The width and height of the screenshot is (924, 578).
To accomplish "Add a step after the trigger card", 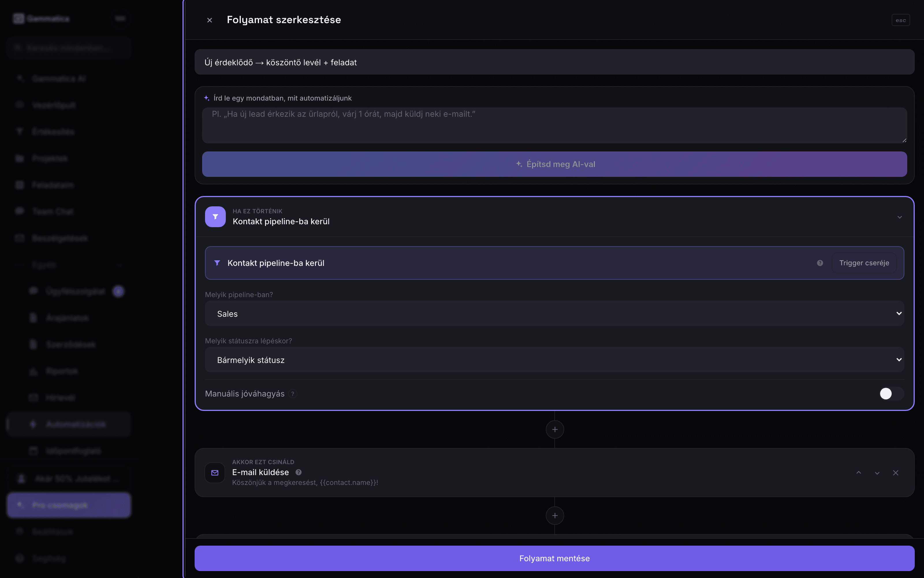I will (555, 430).
